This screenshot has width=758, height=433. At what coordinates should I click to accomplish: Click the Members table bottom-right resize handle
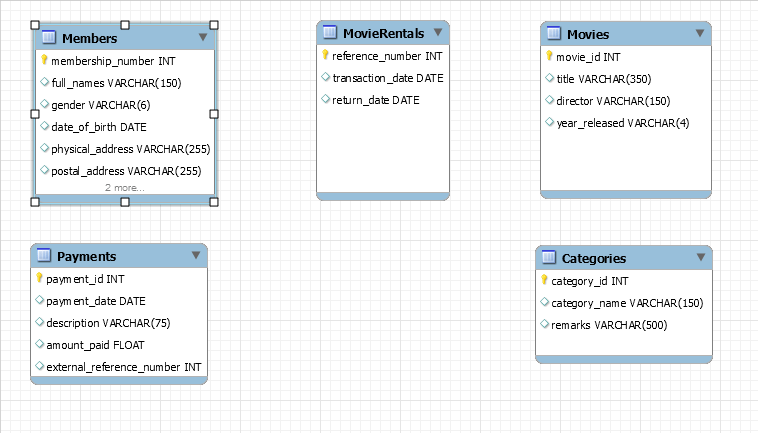[x=214, y=202]
